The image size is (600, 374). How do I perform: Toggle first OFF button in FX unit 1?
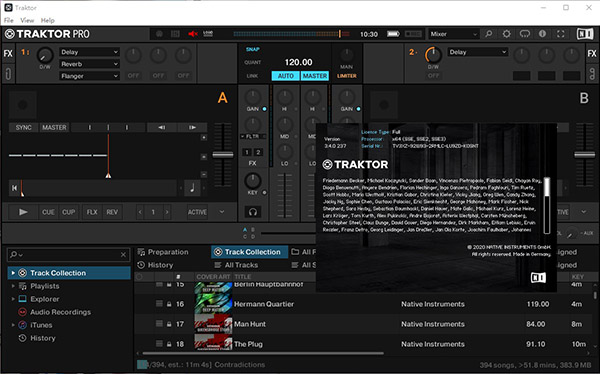tap(133, 76)
